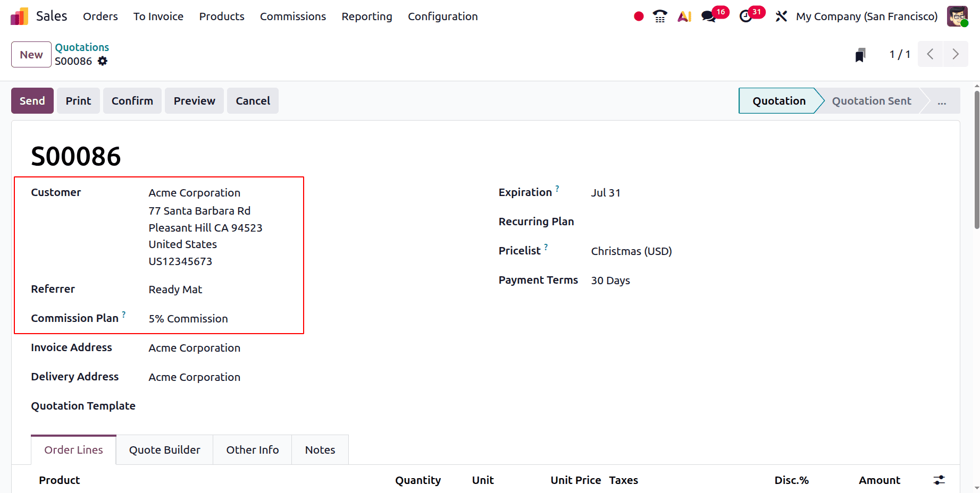Image resolution: width=980 pixels, height=493 pixels.
Task: Open the To Invoice menu
Action: click(158, 16)
